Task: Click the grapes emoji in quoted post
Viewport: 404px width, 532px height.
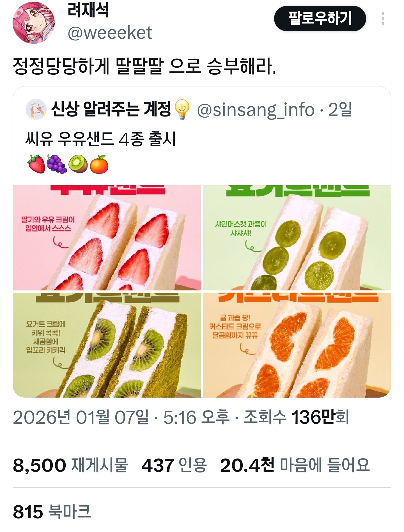Action: pos(57,164)
